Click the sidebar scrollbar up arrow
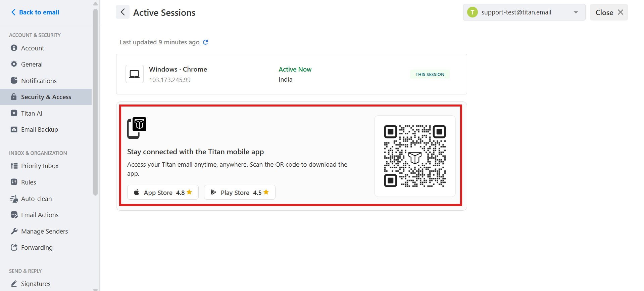644x291 pixels. [x=95, y=4]
